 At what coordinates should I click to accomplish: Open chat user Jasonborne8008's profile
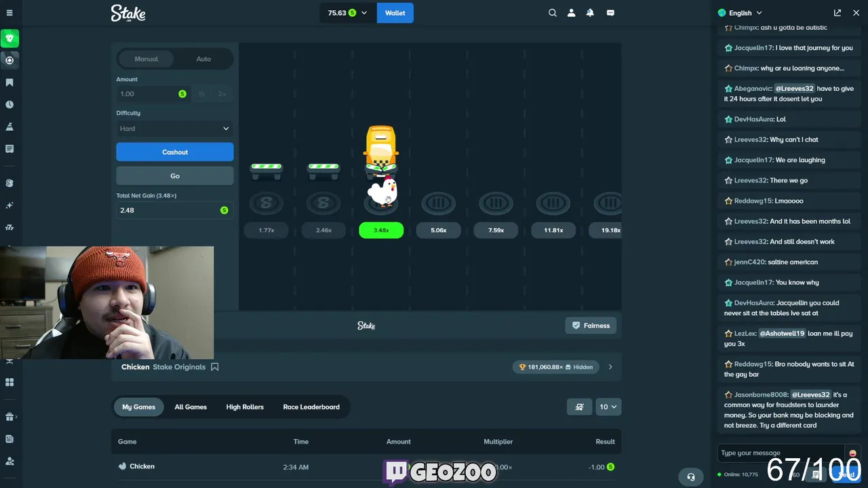tap(760, 394)
